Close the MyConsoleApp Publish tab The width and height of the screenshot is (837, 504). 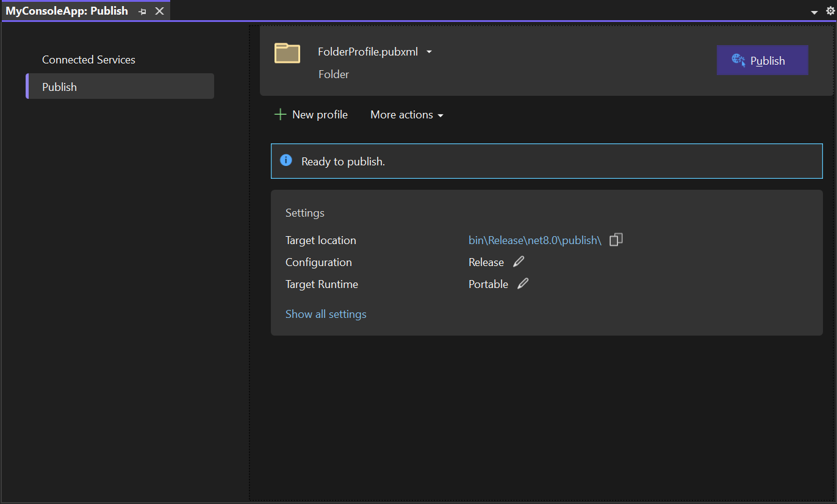point(159,12)
